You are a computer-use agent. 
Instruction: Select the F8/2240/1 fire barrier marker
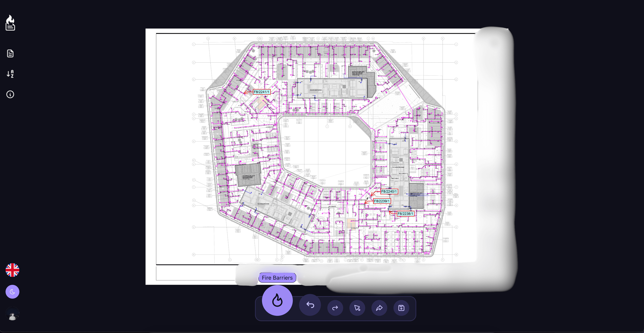389,192
